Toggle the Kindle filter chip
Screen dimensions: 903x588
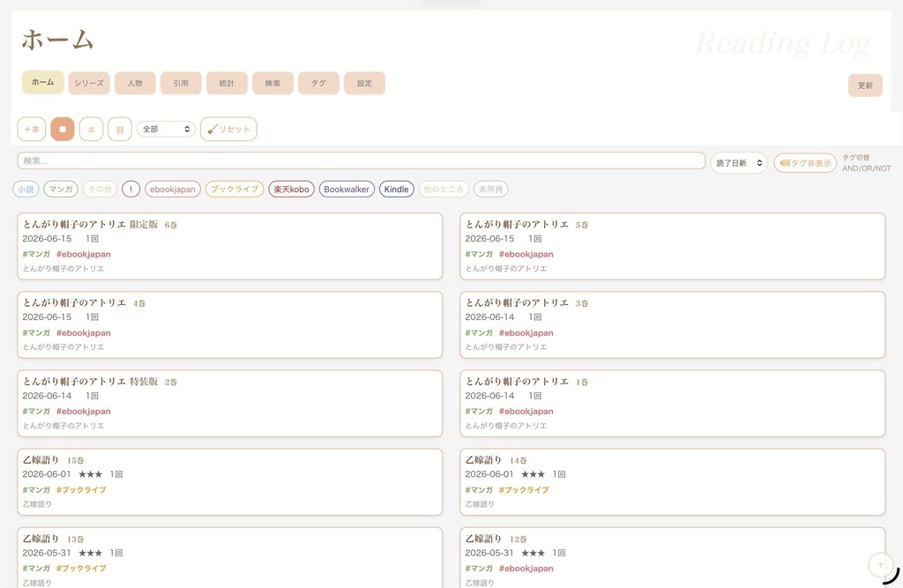396,189
